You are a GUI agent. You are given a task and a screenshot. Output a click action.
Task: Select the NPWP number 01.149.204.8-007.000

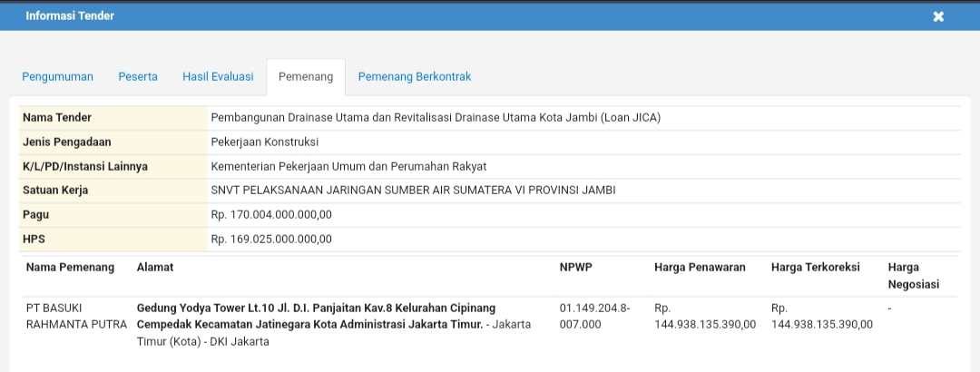[x=595, y=317]
